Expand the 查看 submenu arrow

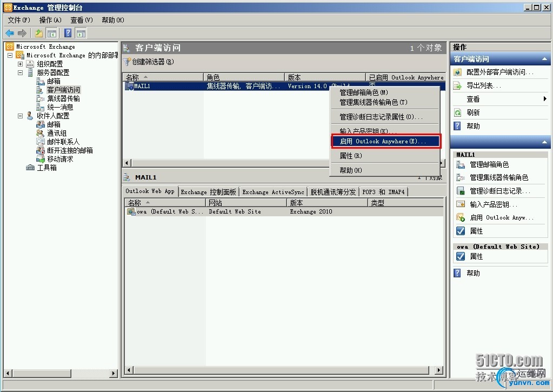point(545,99)
